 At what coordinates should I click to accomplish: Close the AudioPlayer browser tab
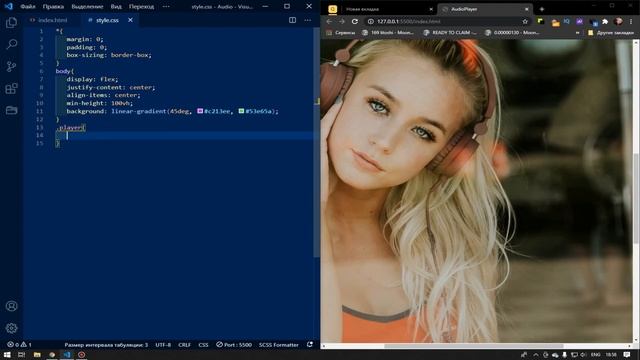point(527,9)
